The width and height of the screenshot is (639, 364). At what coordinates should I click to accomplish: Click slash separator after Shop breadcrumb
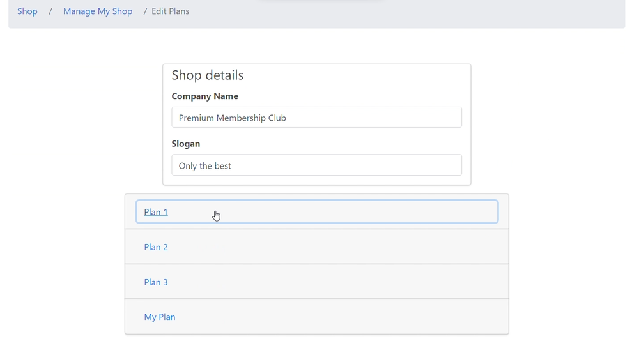pyautogui.click(x=50, y=11)
